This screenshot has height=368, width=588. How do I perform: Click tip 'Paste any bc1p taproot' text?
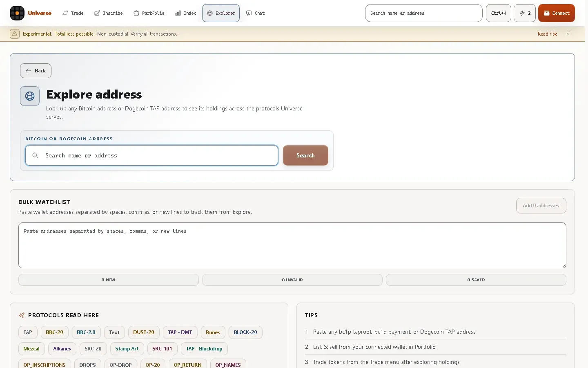(x=394, y=332)
